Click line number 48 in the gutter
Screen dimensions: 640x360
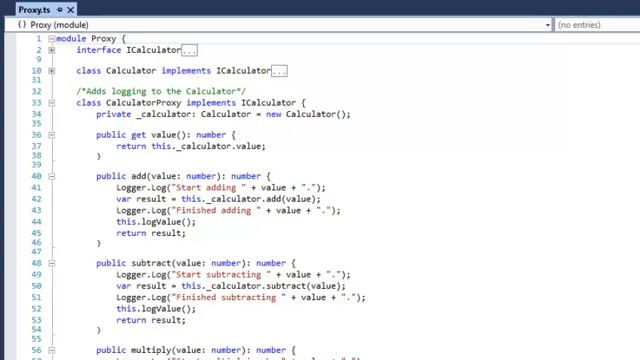pos(36,263)
